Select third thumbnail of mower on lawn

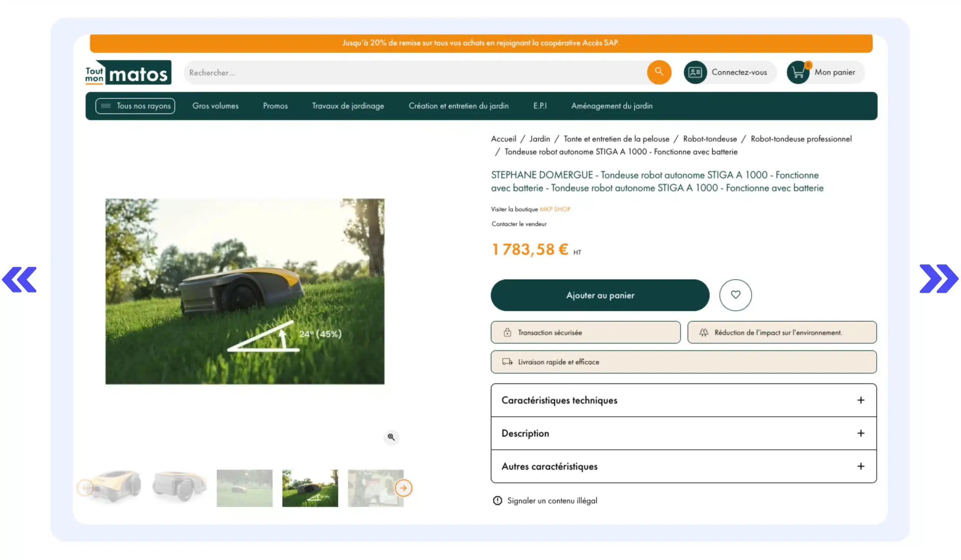(x=244, y=488)
